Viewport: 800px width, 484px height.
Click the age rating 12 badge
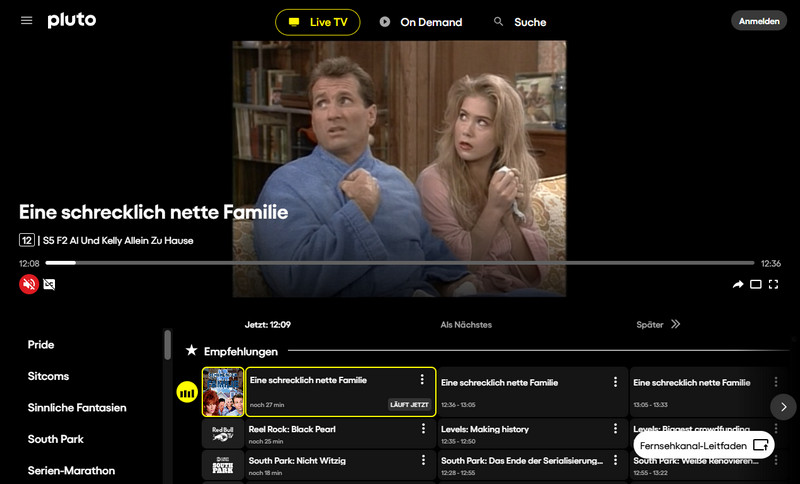pos(27,240)
